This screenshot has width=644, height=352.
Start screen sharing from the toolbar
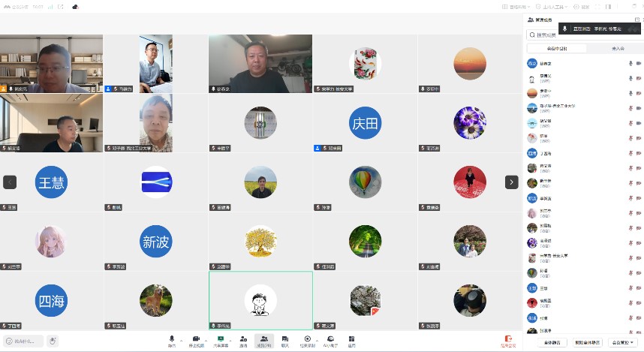coord(221,338)
